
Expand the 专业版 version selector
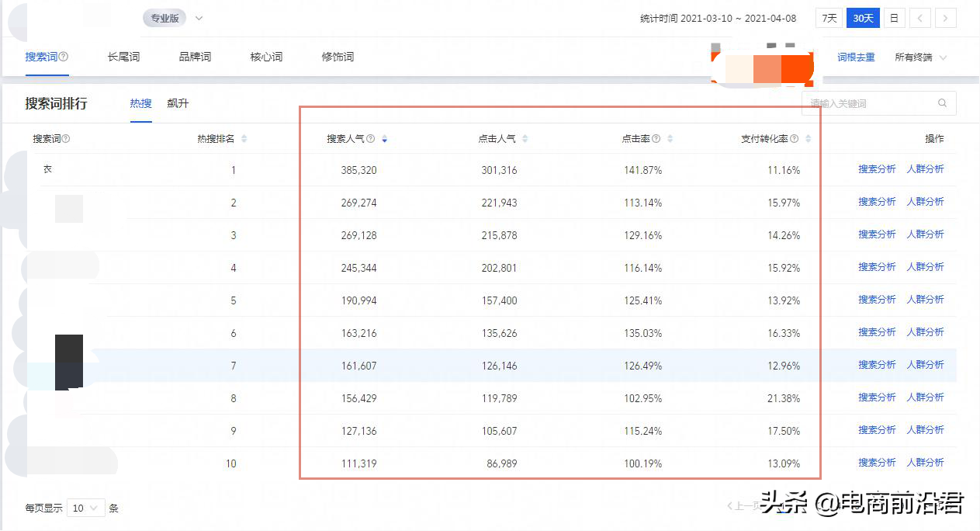[x=199, y=17]
